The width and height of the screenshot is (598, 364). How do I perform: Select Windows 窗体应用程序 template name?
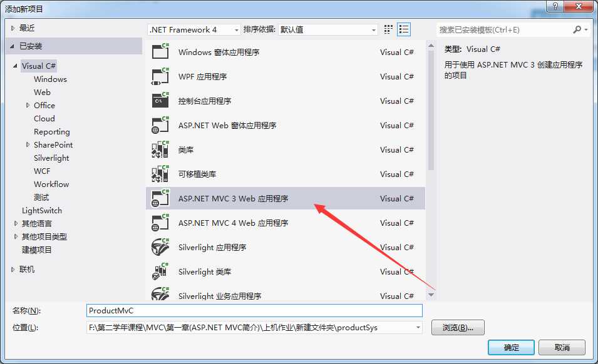pyautogui.click(x=219, y=52)
